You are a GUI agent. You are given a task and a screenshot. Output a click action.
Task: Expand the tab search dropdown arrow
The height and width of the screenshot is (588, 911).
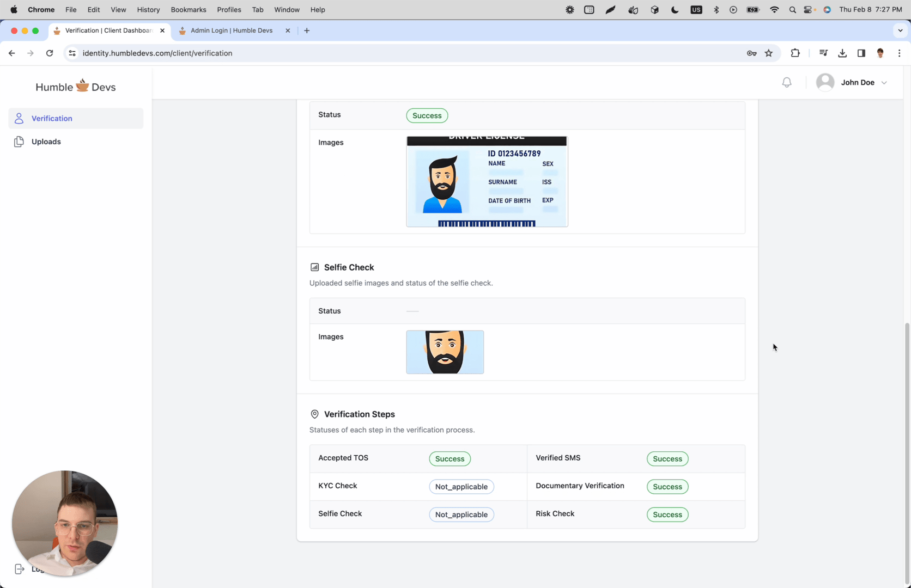click(900, 30)
